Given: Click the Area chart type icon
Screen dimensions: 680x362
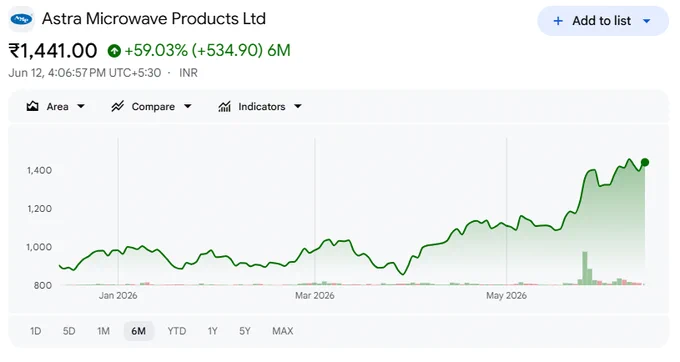Looking at the screenshot, I should 33,106.
